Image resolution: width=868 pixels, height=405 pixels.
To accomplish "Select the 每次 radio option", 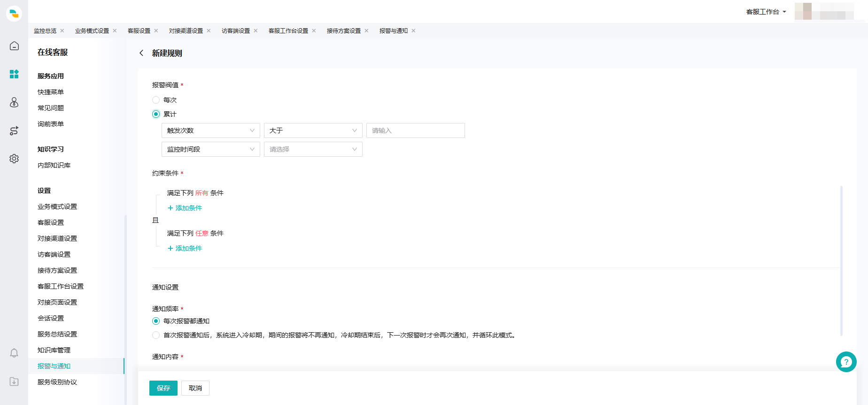I will (x=156, y=100).
